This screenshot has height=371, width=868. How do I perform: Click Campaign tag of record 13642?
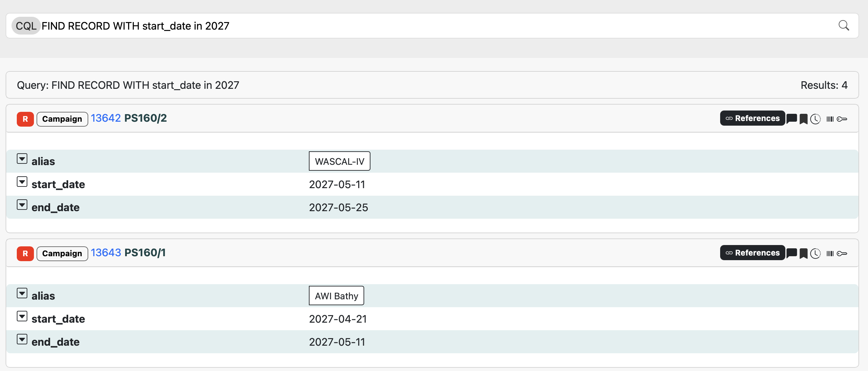coord(62,119)
